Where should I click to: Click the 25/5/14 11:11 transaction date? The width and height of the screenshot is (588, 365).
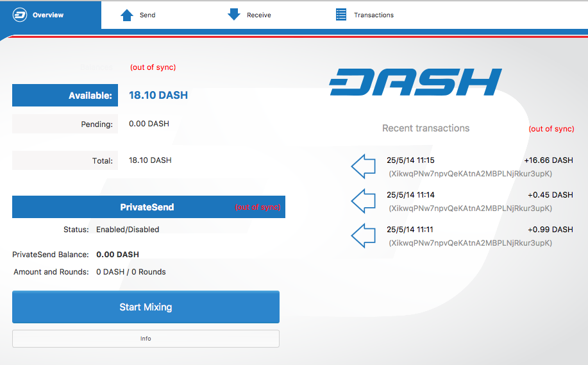point(410,230)
